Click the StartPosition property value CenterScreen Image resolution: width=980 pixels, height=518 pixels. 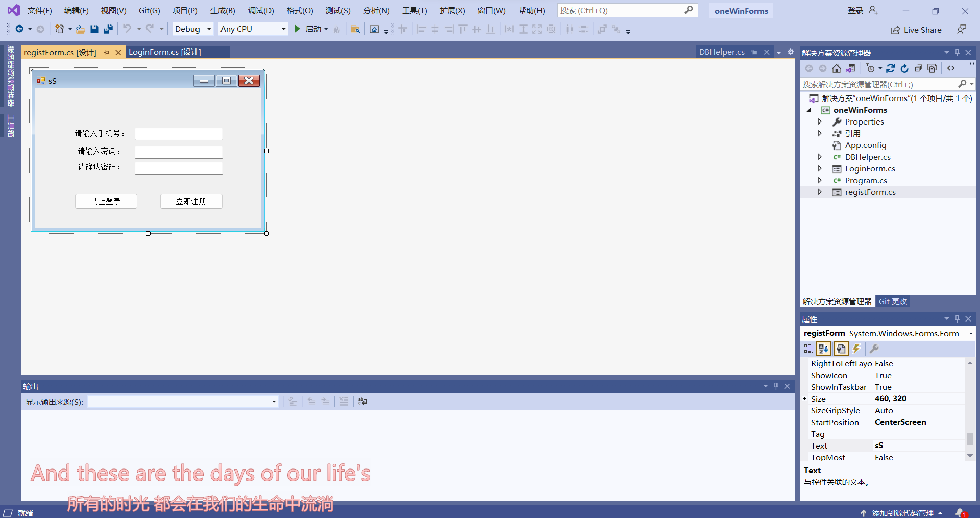pyautogui.click(x=900, y=422)
